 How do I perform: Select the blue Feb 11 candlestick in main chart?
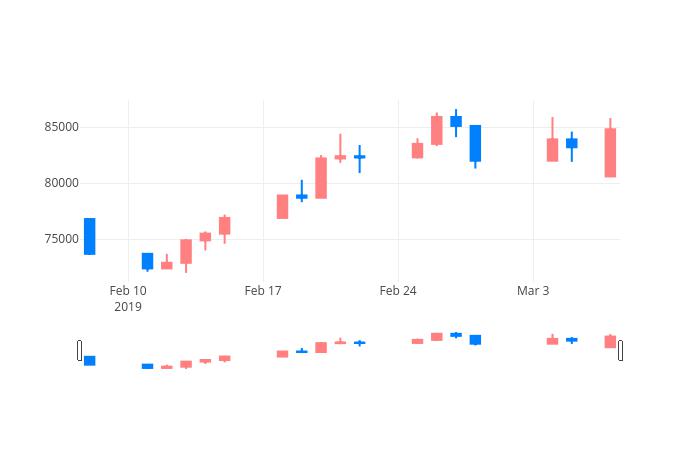tap(147, 262)
